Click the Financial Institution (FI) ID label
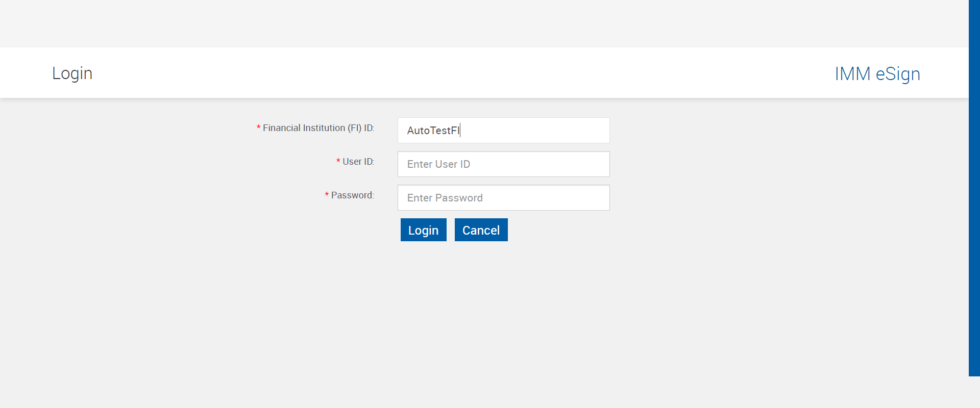The image size is (980, 408). (x=318, y=128)
